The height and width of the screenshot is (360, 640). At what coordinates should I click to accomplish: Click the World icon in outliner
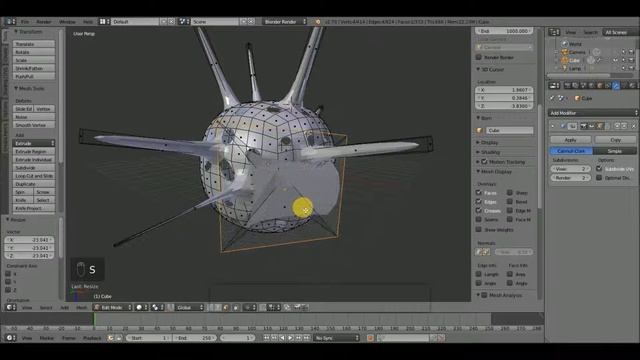pyautogui.click(x=565, y=44)
